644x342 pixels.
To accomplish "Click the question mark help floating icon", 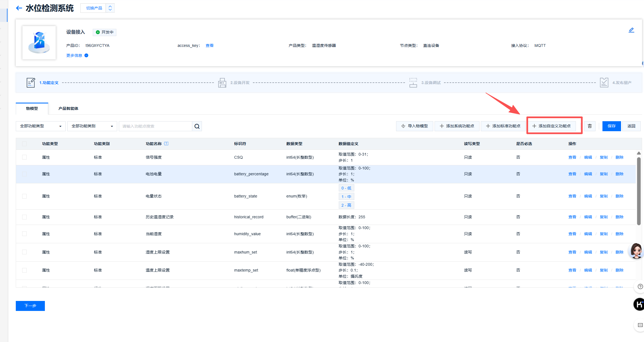I will point(640,287).
